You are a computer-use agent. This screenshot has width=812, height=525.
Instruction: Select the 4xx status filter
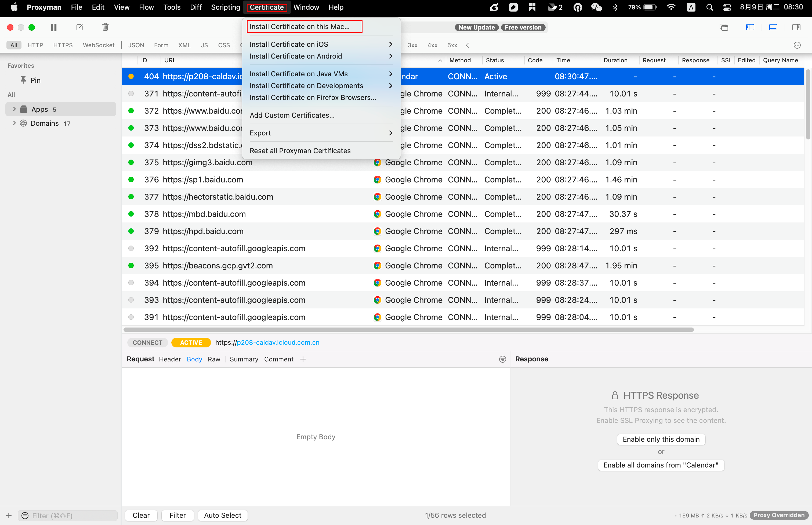pyautogui.click(x=432, y=45)
